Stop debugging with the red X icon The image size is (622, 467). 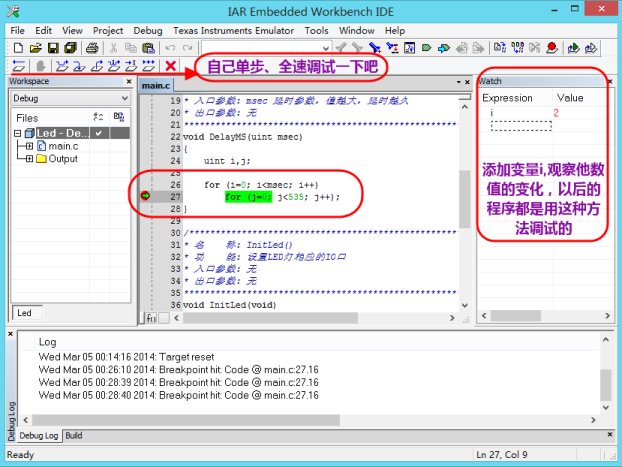click(171, 65)
